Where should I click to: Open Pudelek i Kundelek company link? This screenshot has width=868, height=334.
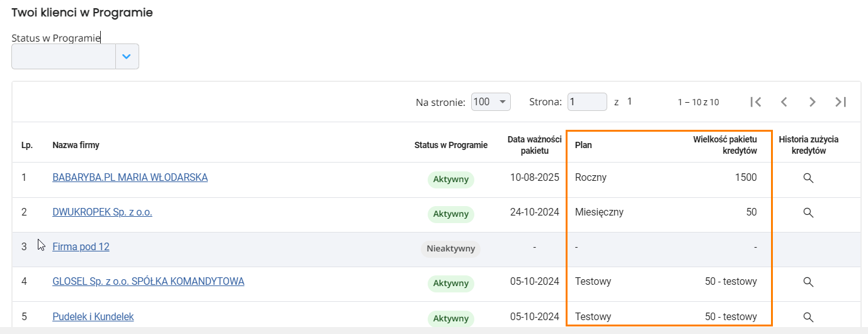pos(93,316)
